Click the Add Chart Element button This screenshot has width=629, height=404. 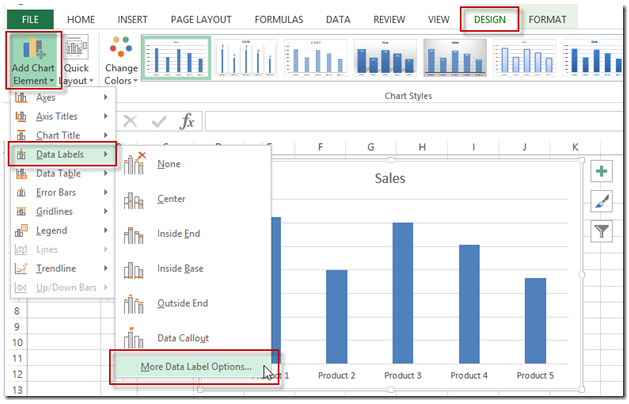point(34,60)
